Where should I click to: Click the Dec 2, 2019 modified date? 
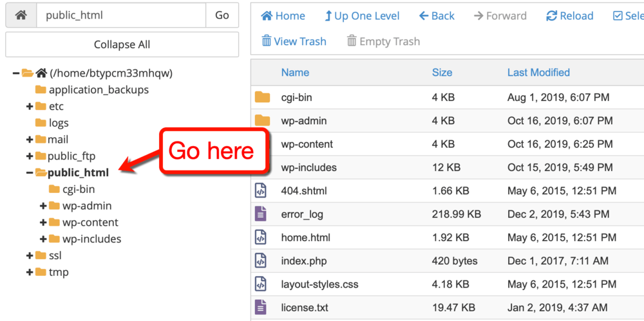558,214
